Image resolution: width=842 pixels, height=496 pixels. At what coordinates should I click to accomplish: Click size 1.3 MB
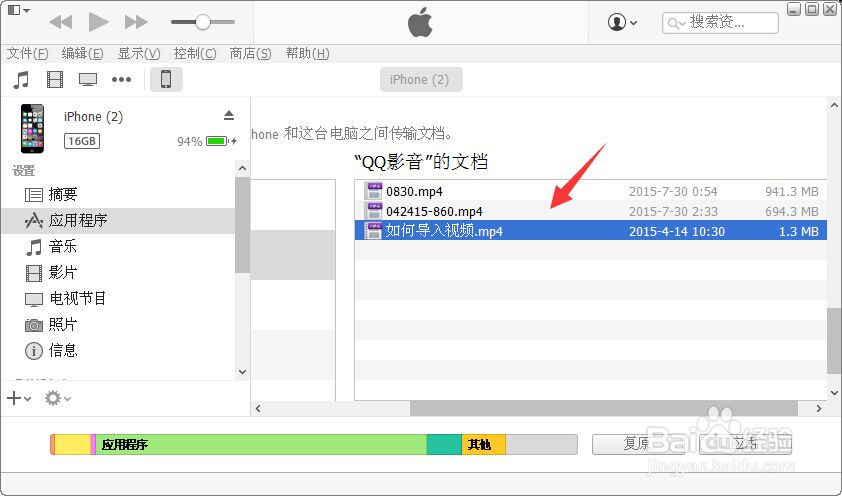799,231
